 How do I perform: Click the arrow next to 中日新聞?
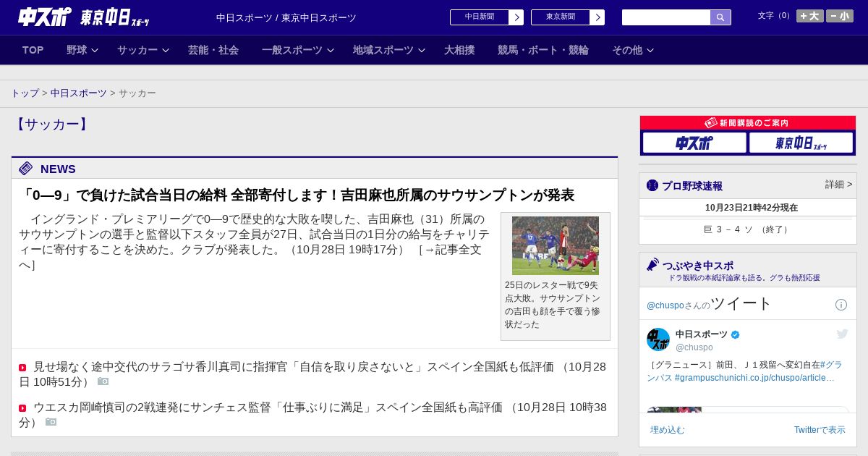point(516,17)
